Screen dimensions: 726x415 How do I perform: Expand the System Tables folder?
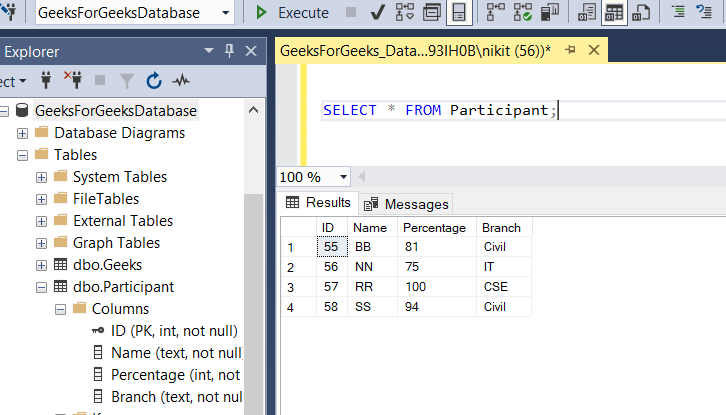[41, 177]
